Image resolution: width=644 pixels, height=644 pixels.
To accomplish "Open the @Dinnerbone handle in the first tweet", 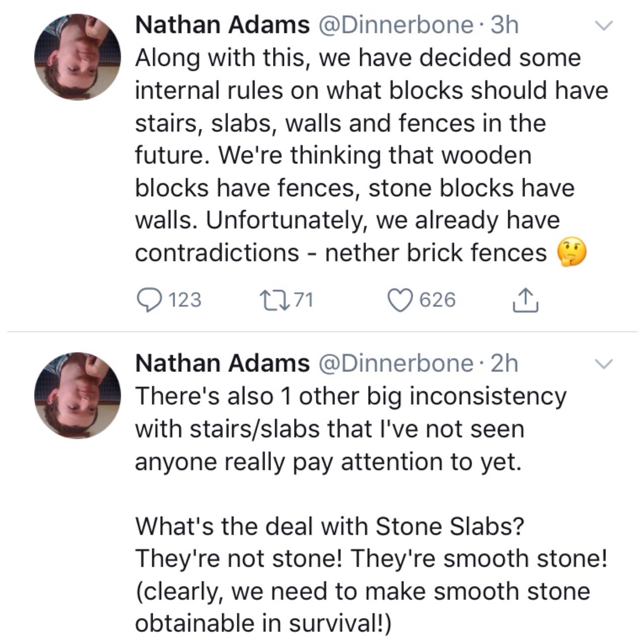I will click(394, 25).
